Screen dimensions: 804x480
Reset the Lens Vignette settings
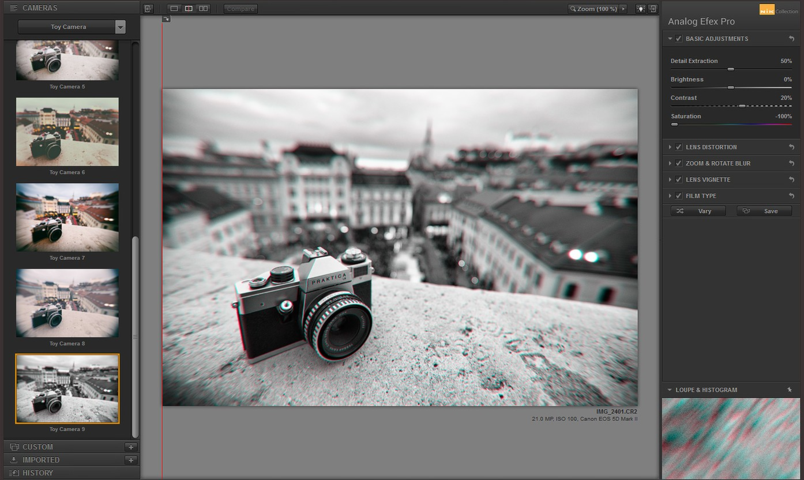pyautogui.click(x=792, y=180)
